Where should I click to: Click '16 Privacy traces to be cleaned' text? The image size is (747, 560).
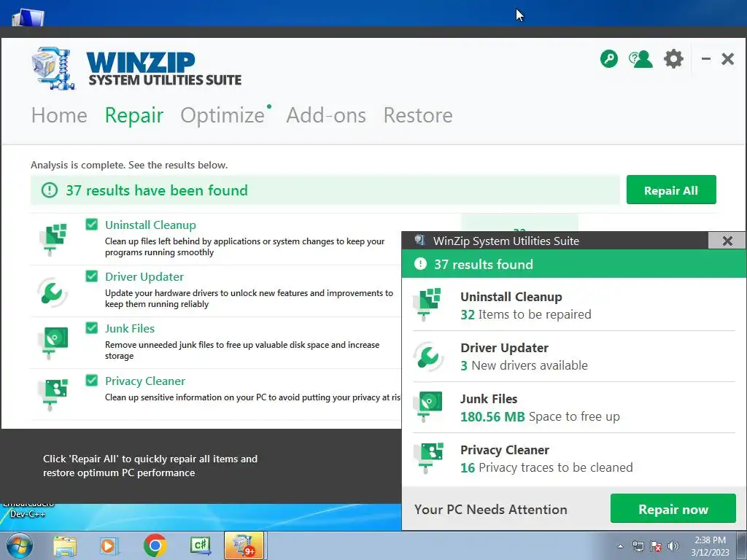[x=546, y=467]
